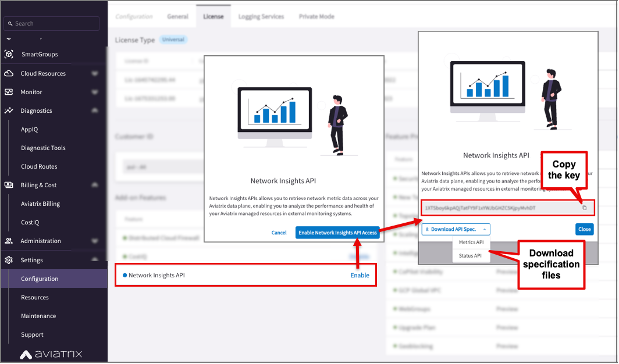This screenshot has width=619, height=364.
Task: Open the Cloud Resources section icon
Action: click(x=8, y=73)
